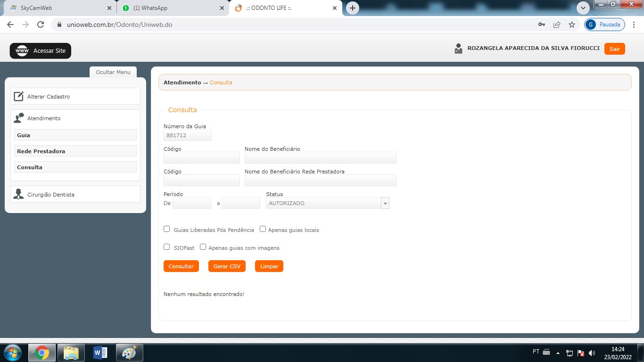The image size is (644, 362).
Task: Enable Guias Liberadas Pós Pendência checkbox
Action: click(167, 229)
